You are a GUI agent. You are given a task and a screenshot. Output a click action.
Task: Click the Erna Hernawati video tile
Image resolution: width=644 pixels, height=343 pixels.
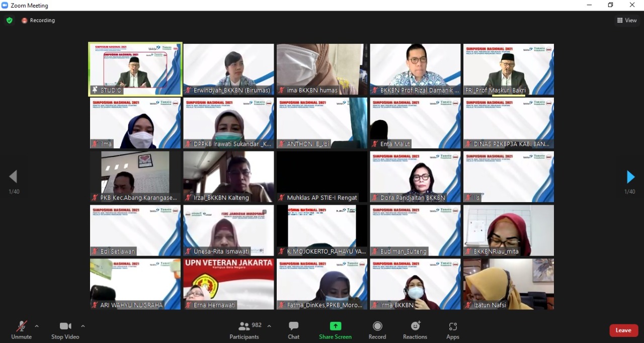228,284
